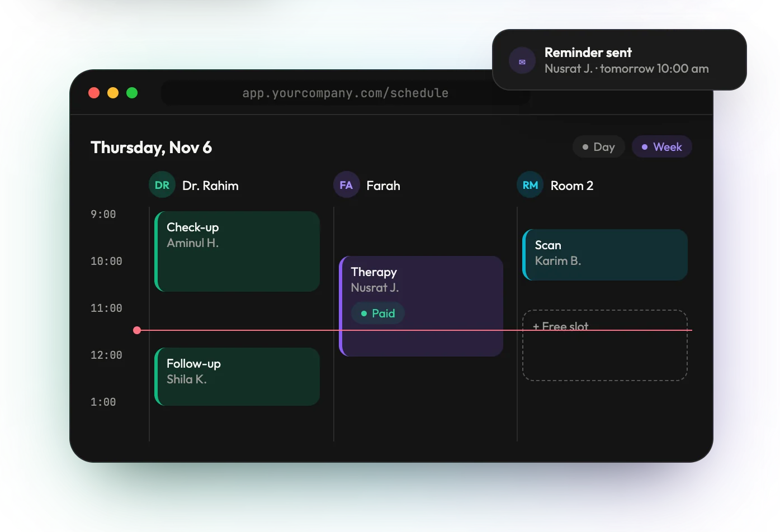This screenshot has width=780, height=532.
Task: Open the Reminder sent notification
Action: click(620, 60)
